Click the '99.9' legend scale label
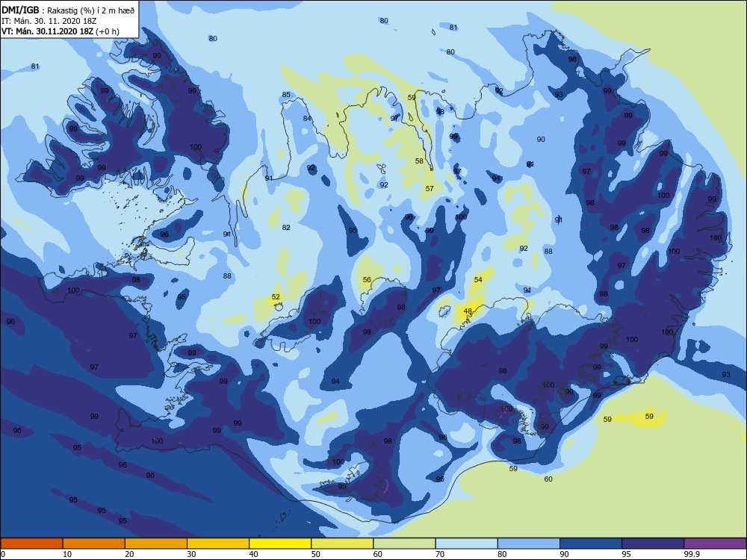 click(x=691, y=554)
